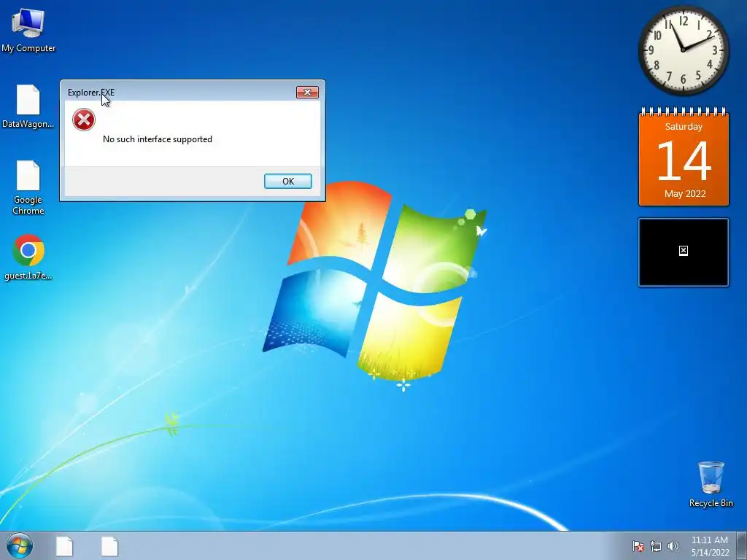Image resolution: width=747 pixels, height=560 pixels.
Task: Click the red error icon in dialog
Action: click(x=84, y=120)
